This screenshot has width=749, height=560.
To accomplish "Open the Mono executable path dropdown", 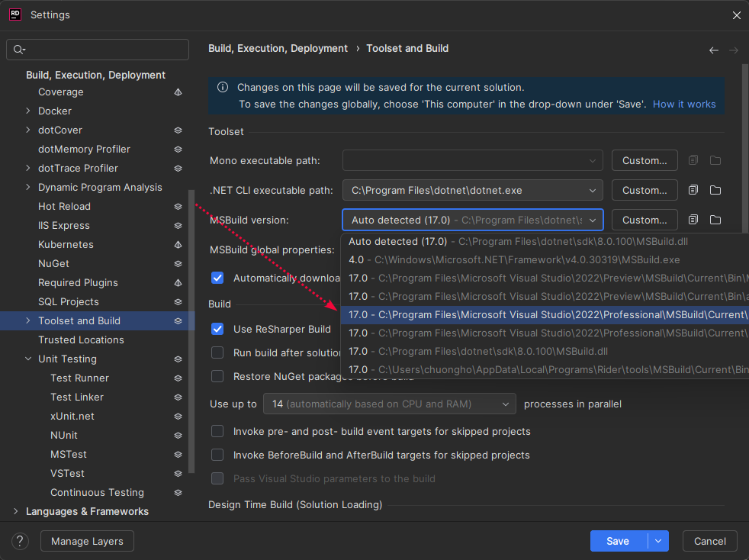I will (593, 161).
